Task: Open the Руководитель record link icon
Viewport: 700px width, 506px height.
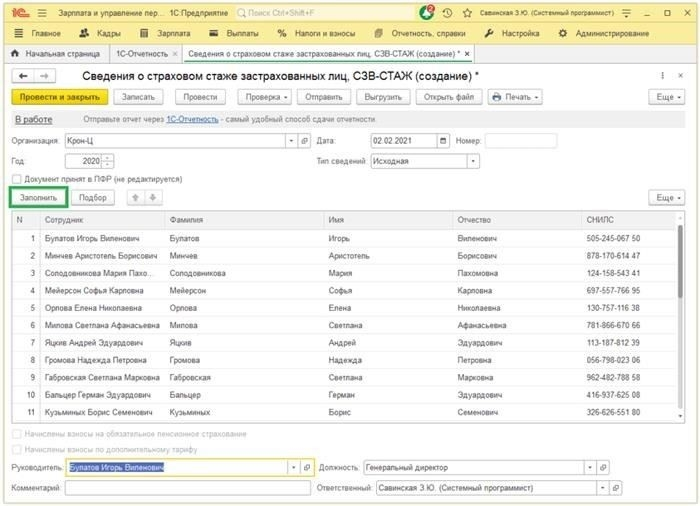Action: click(307, 468)
